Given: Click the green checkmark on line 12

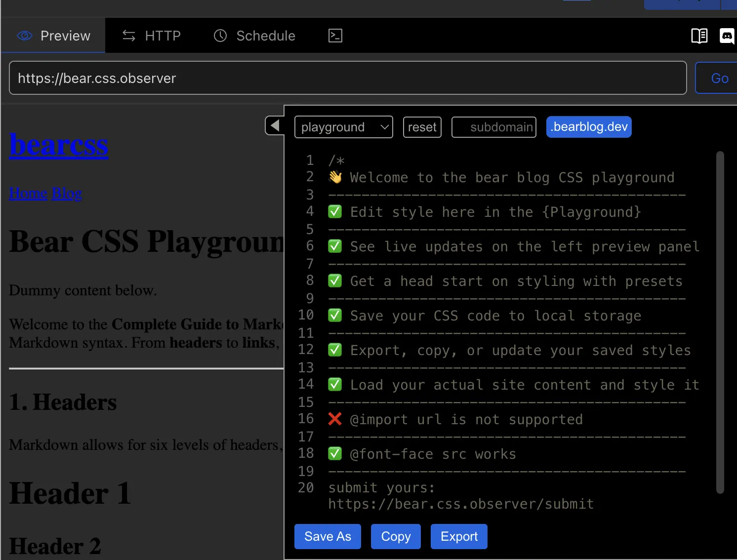Looking at the screenshot, I should click(x=335, y=350).
